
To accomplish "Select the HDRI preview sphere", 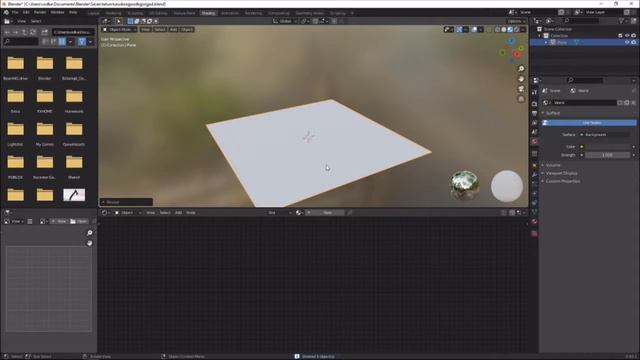I will click(464, 185).
